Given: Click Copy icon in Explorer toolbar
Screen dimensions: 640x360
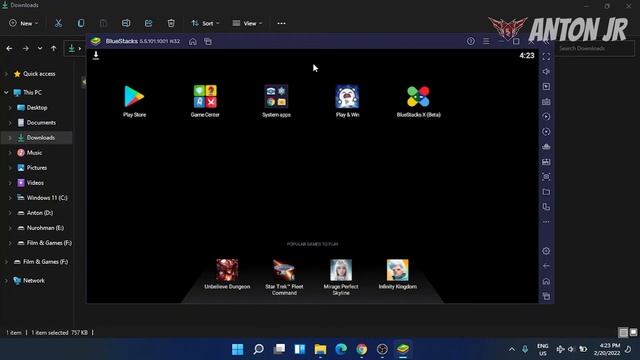Looking at the screenshot, I should pyautogui.click(x=81, y=23).
